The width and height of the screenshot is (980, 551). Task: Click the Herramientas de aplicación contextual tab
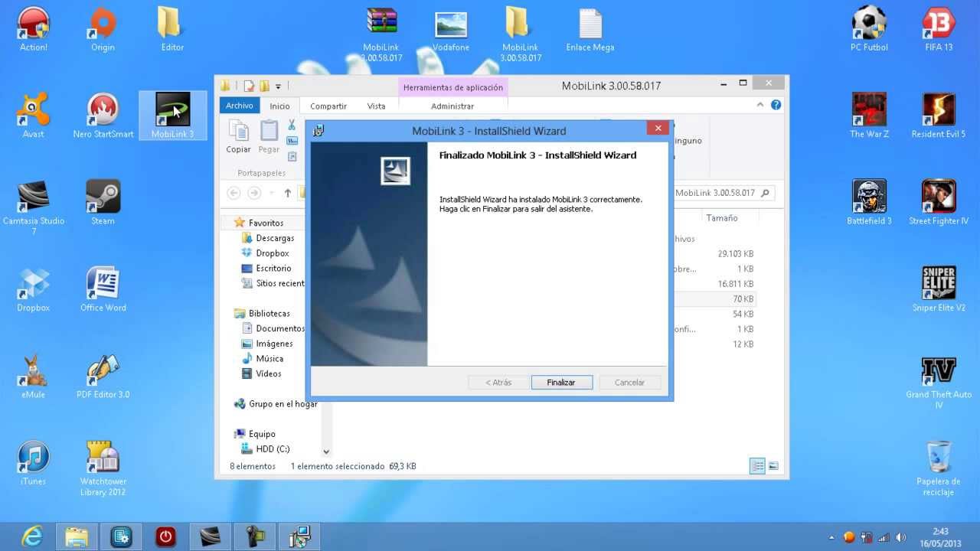[453, 87]
